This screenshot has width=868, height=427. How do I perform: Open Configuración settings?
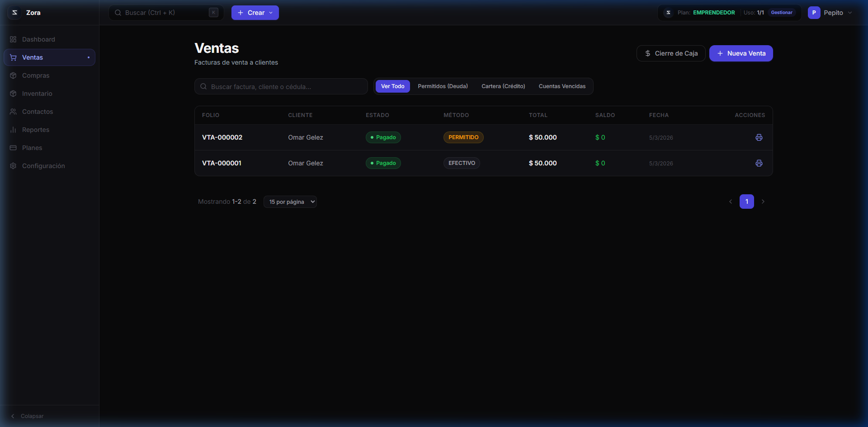pyautogui.click(x=43, y=166)
